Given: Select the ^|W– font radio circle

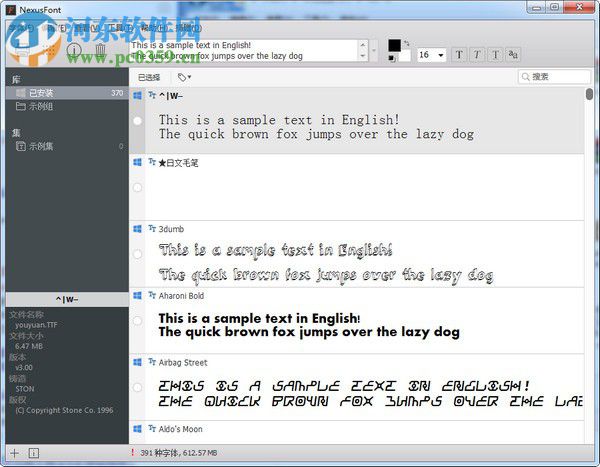Looking at the screenshot, I should pyautogui.click(x=137, y=121).
